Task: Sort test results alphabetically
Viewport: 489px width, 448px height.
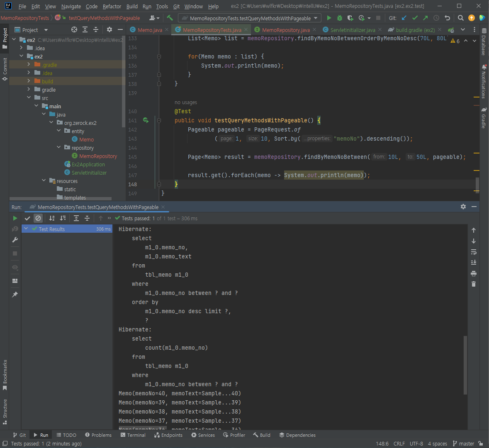Action: pos(52,218)
